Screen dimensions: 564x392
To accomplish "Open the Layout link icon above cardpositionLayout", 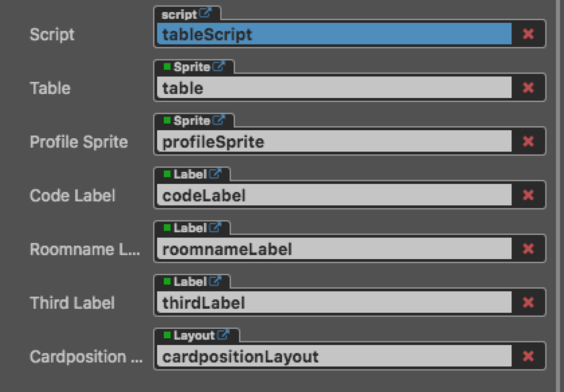I will pos(224,336).
